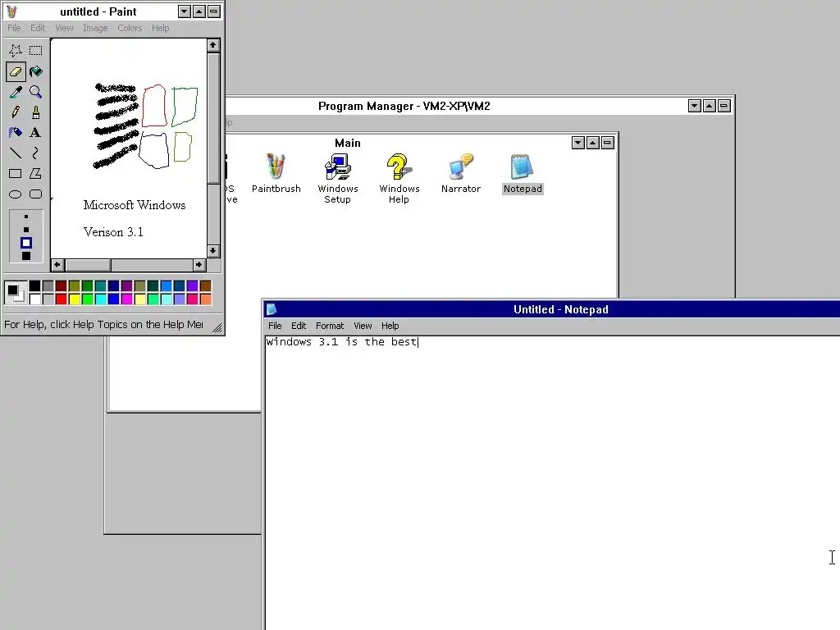Click the Paint title bar app icon
Screen dimensions: 840x630
pyautogui.click(x=11, y=11)
